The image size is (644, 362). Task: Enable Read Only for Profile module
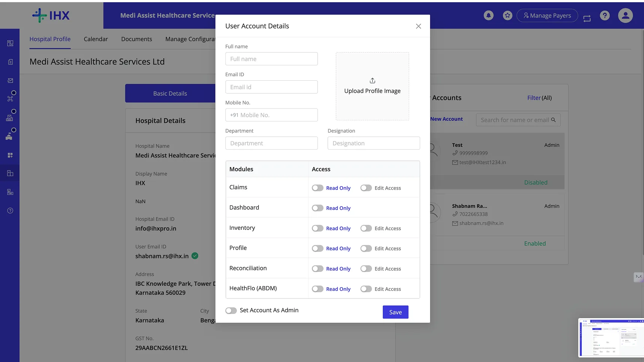tap(317, 249)
